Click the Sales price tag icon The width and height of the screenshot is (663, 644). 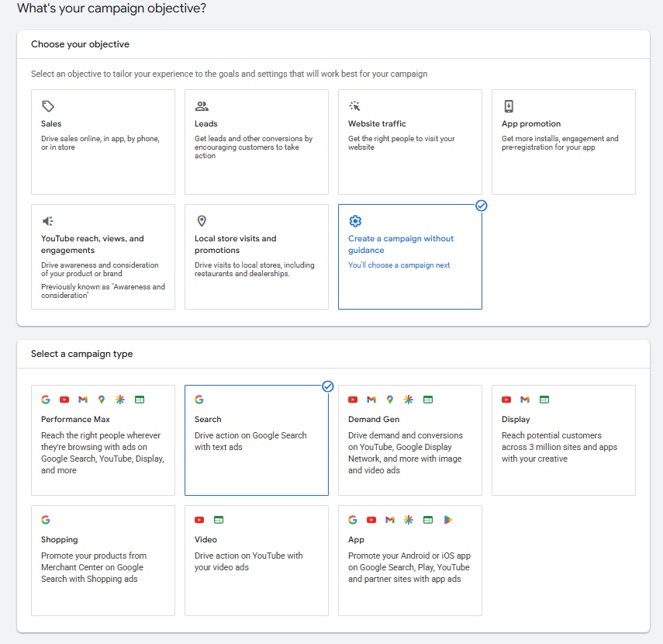point(48,106)
